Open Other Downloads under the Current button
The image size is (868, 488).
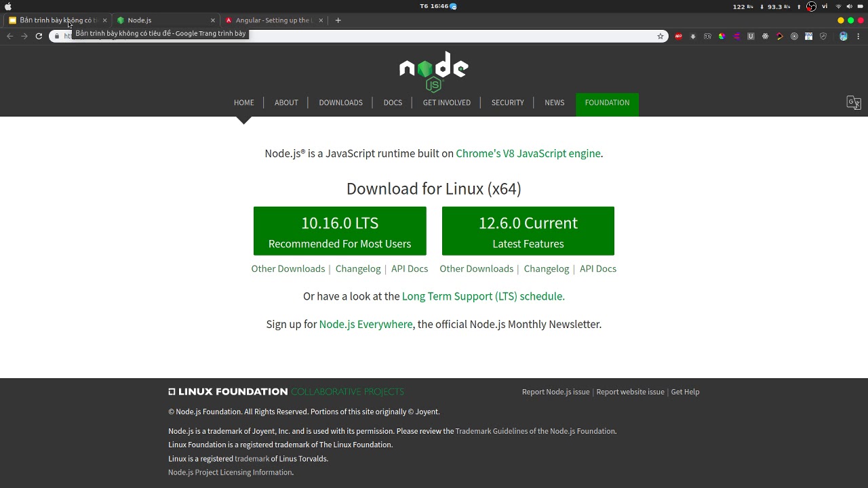pyautogui.click(x=477, y=268)
